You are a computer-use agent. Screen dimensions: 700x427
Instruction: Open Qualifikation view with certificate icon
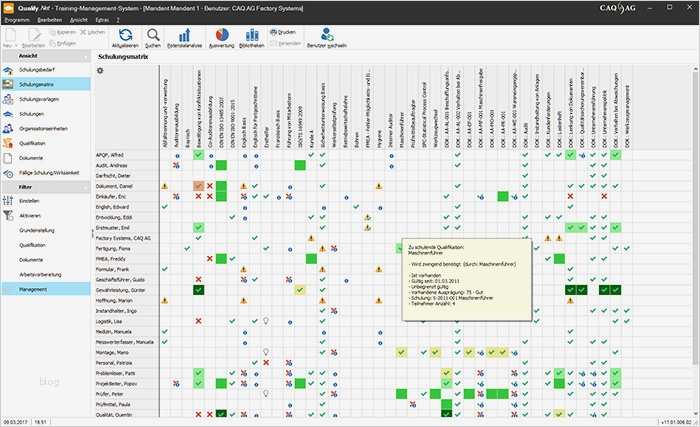[46, 143]
